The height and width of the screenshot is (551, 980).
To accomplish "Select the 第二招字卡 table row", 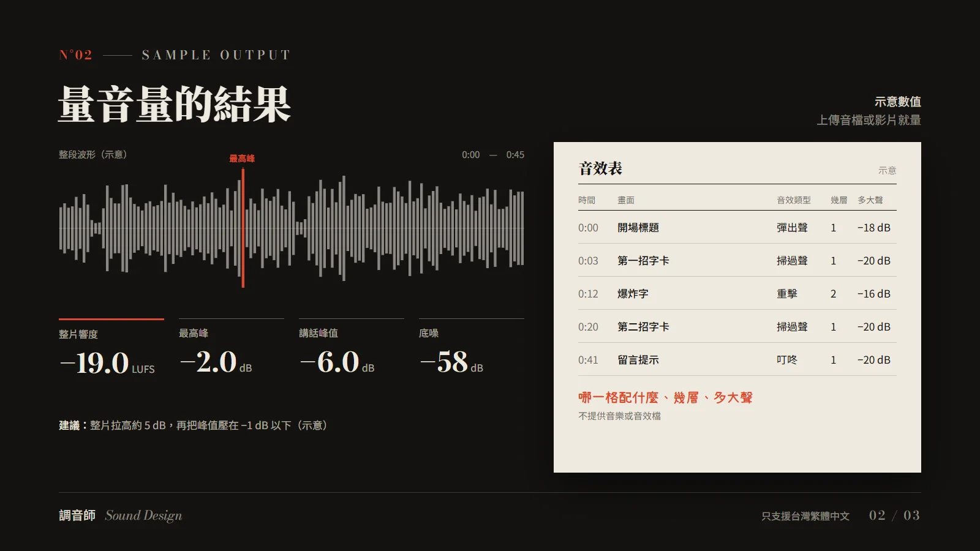I will pos(737,327).
